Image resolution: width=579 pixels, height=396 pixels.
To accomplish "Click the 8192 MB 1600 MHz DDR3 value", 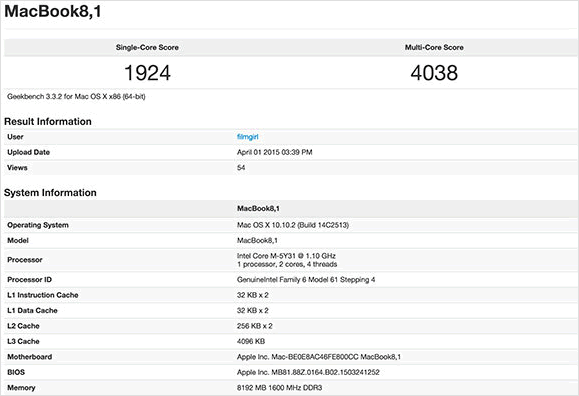I will pos(279,388).
